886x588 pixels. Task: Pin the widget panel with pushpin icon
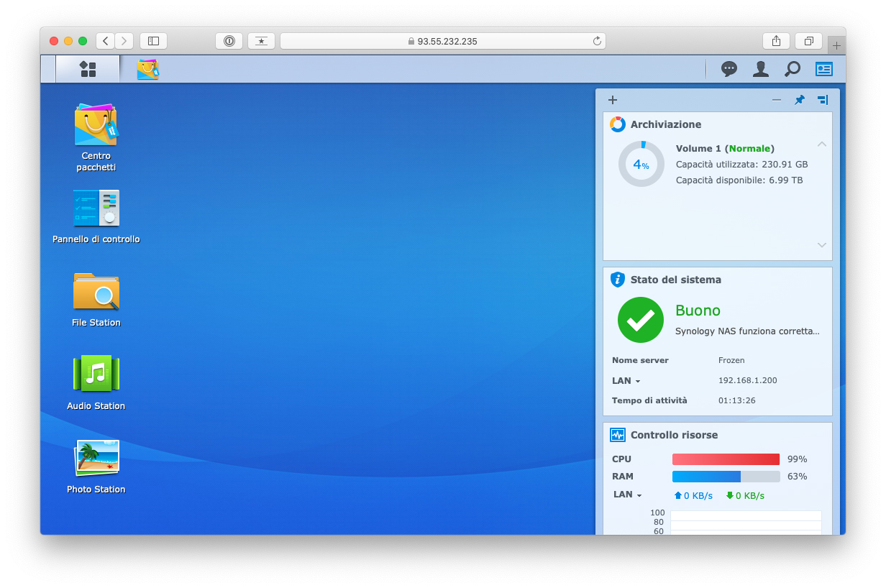tap(800, 100)
